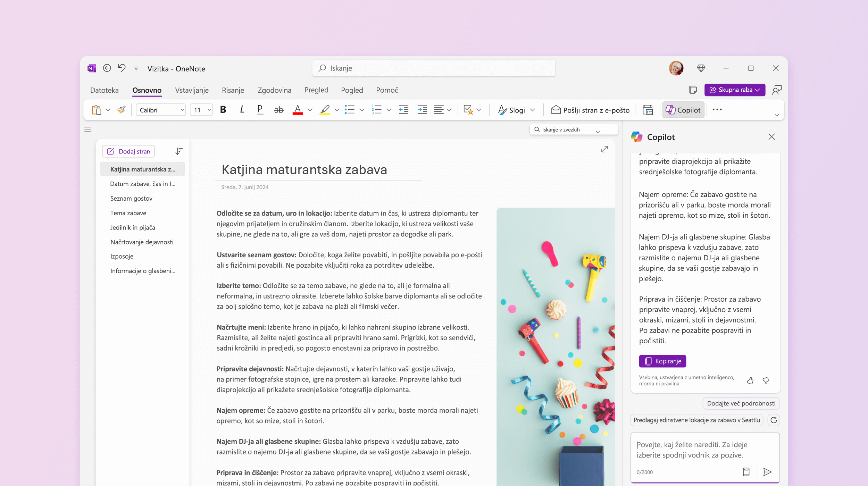
Task: Open the font size 11 dropdown
Action: 201,110
